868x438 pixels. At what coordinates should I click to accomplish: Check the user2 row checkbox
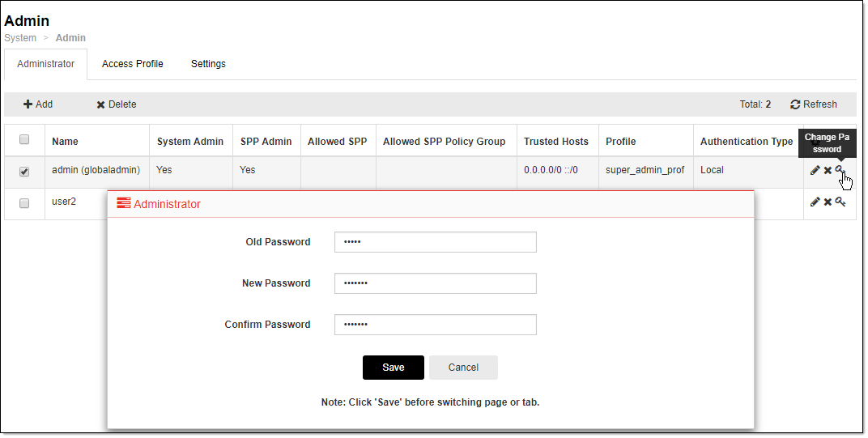click(24, 203)
